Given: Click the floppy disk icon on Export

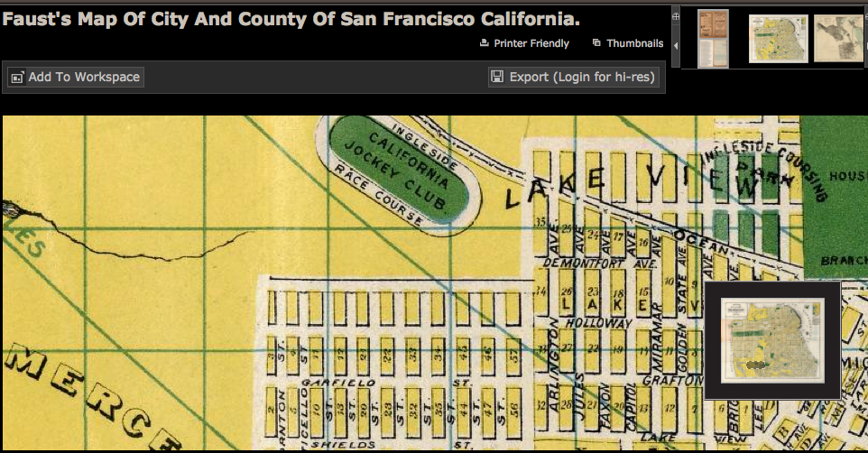Looking at the screenshot, I should [x=496, y=78].
